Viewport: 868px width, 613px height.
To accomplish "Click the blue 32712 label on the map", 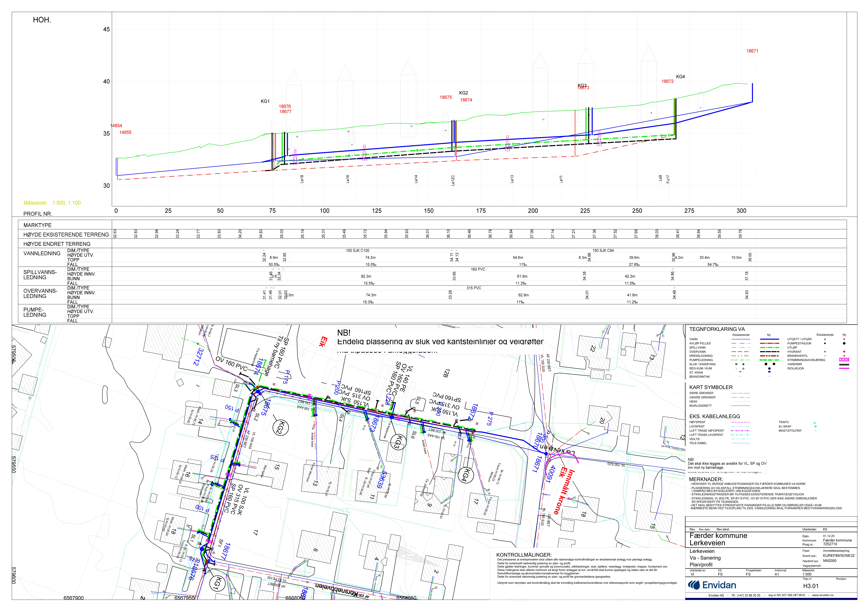I will coord(198,357).
